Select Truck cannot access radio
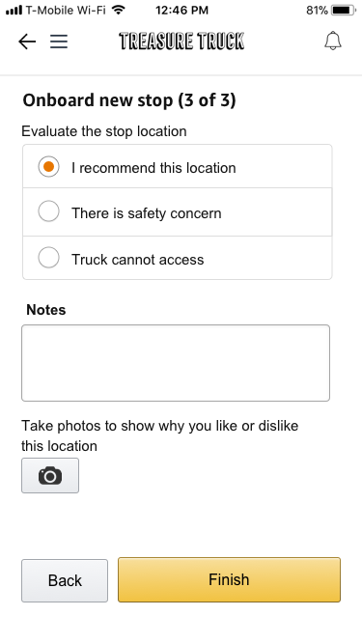This screenshot has width=362, height=644. (x=48, y=258)
